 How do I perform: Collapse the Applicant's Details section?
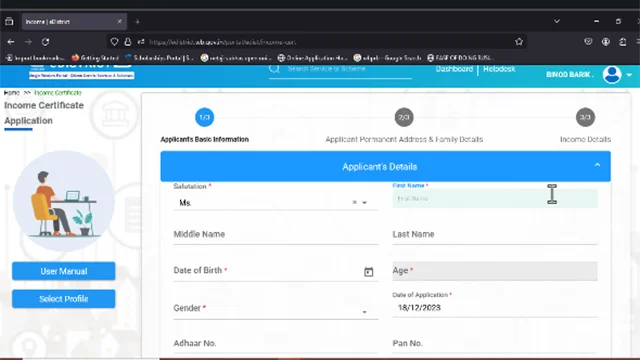(x=597, y=165)
